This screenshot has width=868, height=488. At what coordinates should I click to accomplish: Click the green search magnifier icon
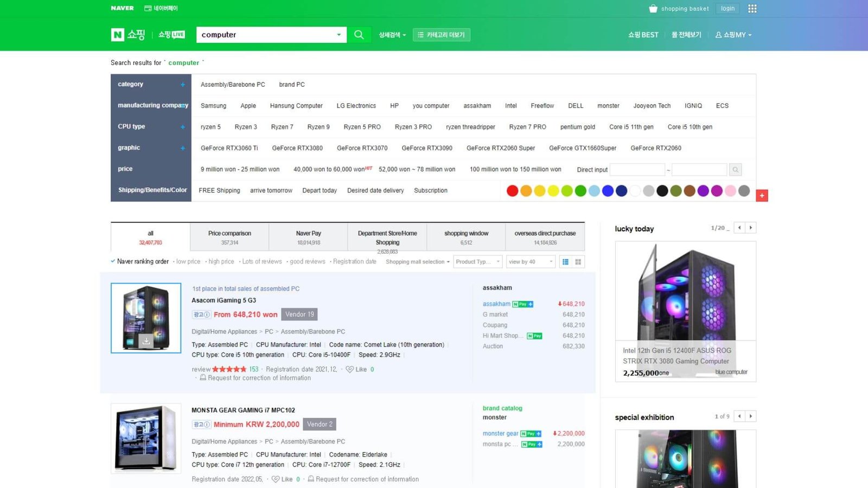359,34
